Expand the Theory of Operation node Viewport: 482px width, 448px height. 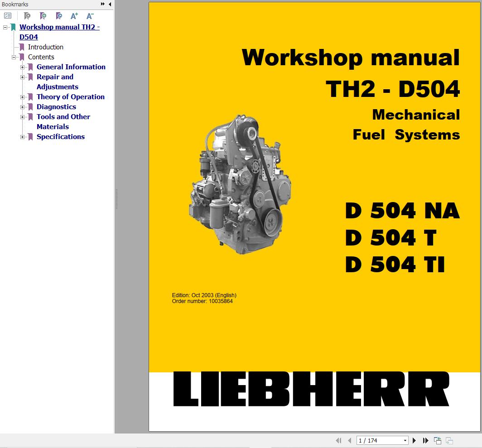tap(23, 97)
